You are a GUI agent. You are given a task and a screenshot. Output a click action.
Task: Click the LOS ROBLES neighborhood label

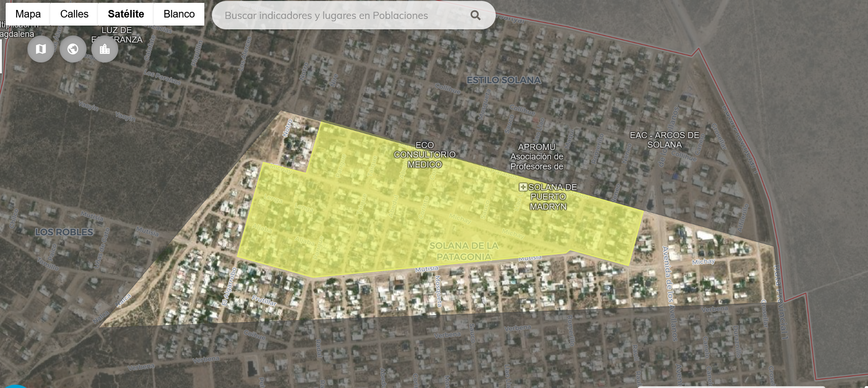tap(64, 232)
